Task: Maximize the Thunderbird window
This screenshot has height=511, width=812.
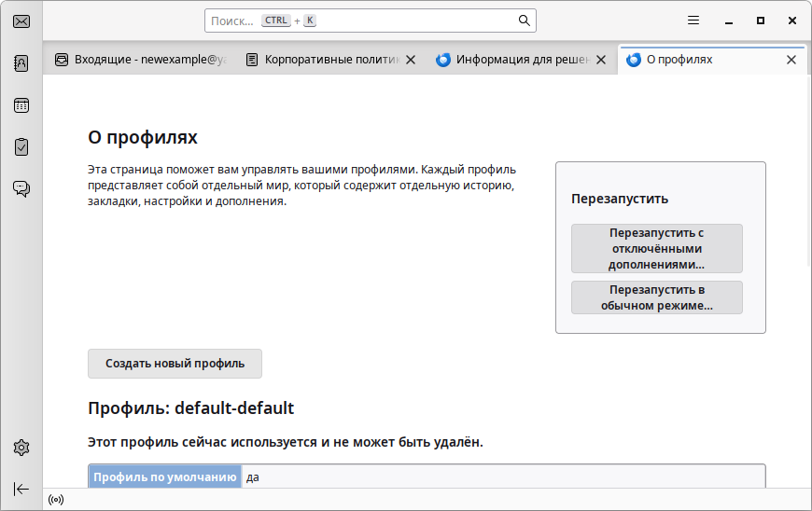Action: pyautogui.click(x=761, y=21)
